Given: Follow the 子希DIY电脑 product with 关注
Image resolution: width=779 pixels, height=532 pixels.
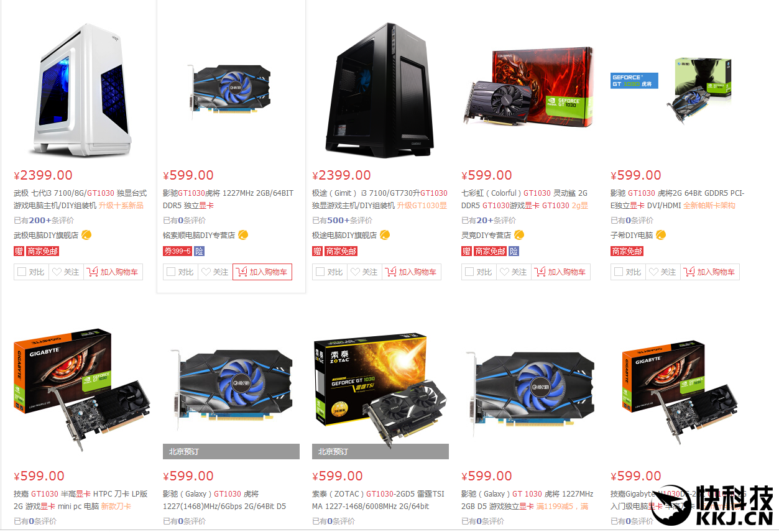Looking at the screenshot, I should 663,272.
